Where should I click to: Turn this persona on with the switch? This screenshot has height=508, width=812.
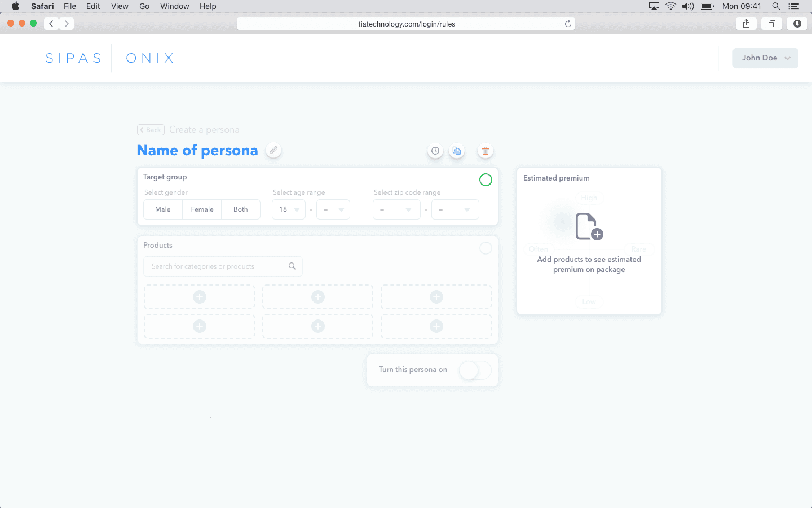pyautogui.click(x=475, y=370)
